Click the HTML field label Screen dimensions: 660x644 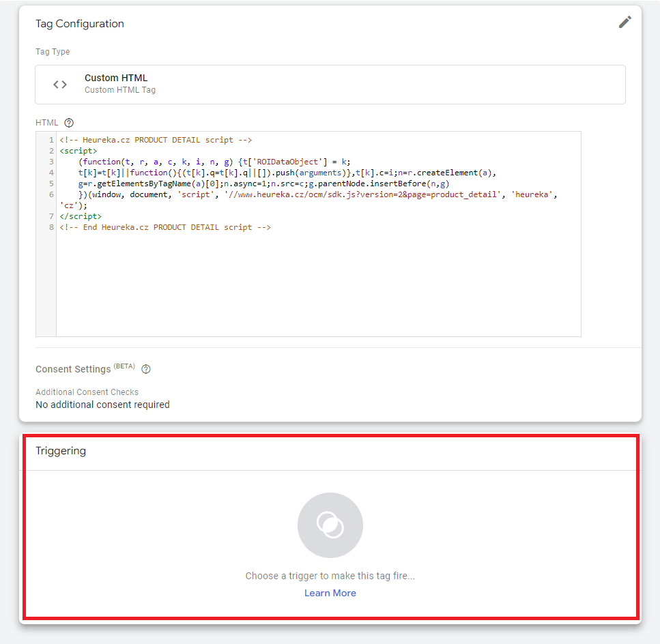pos(46,123)
